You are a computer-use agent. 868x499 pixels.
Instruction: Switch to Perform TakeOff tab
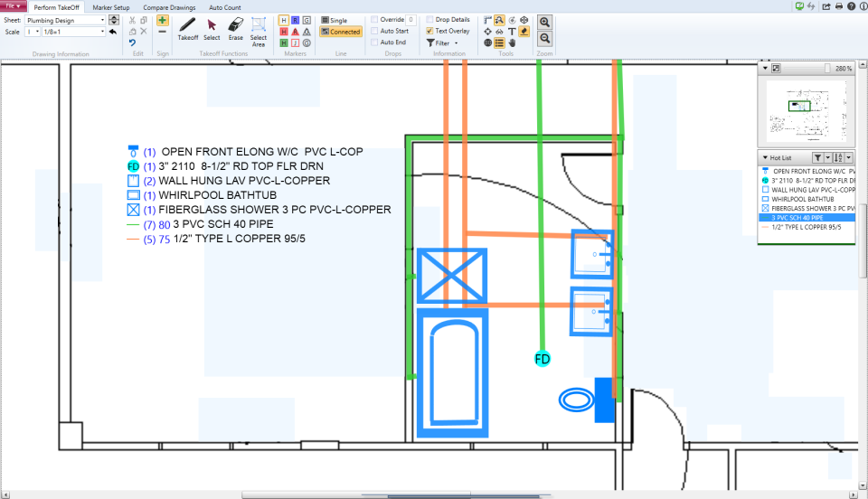coord(56,7)
